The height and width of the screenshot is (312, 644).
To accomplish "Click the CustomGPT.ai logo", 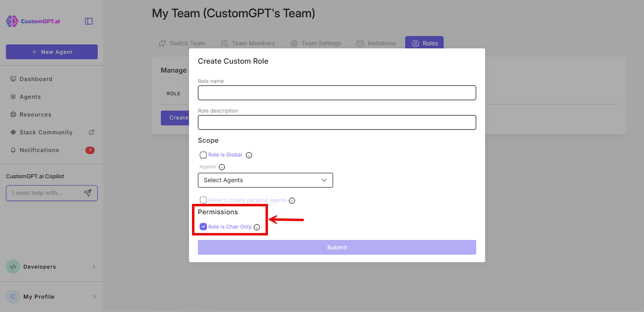I will (32, 21).
